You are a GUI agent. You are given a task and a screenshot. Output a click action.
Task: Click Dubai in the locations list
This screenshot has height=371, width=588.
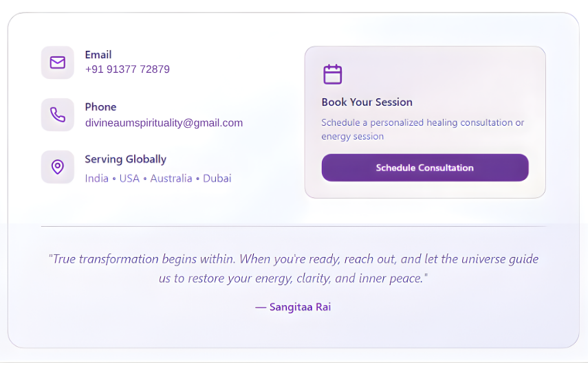click(216, 179)
